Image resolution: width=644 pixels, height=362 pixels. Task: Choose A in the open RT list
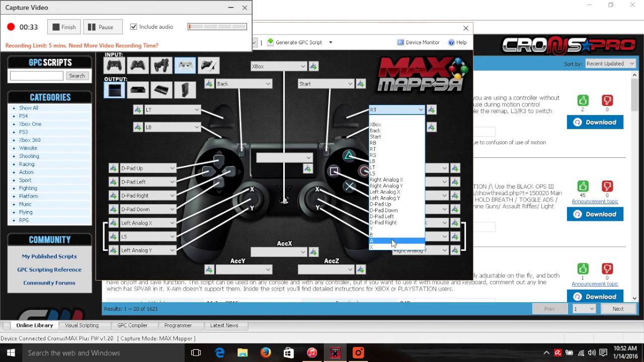click(397, 241)
